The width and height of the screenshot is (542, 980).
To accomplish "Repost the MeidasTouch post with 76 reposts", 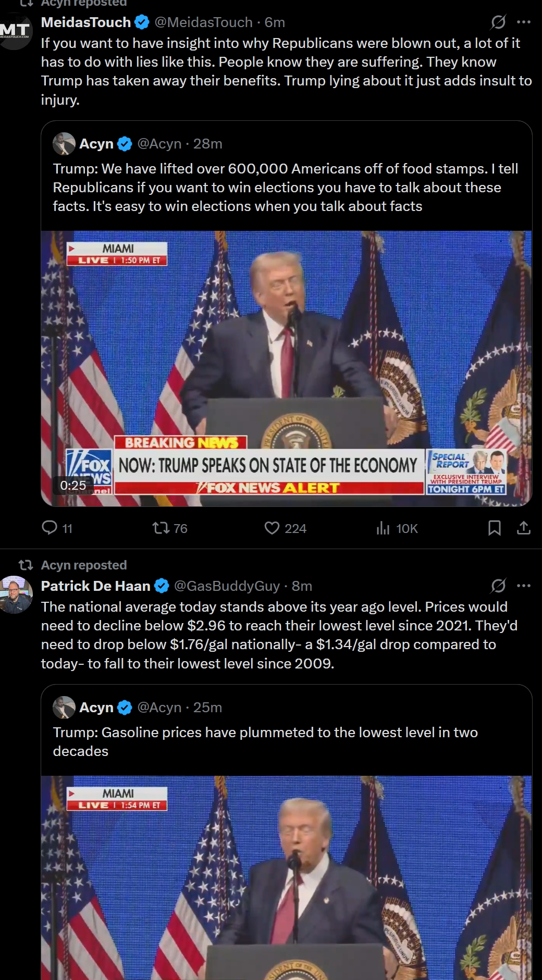I will tap(169, 528).
